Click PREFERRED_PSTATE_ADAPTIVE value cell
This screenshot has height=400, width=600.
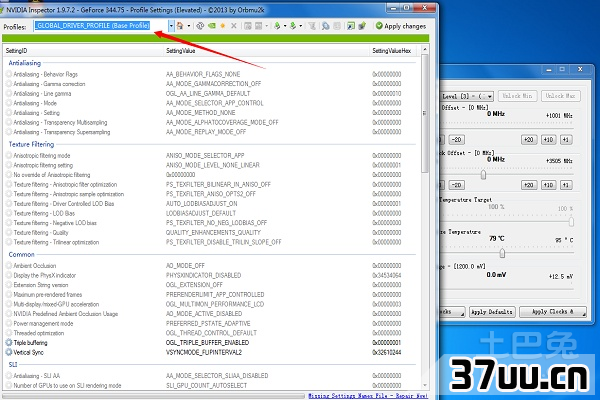tap(208, 323)
